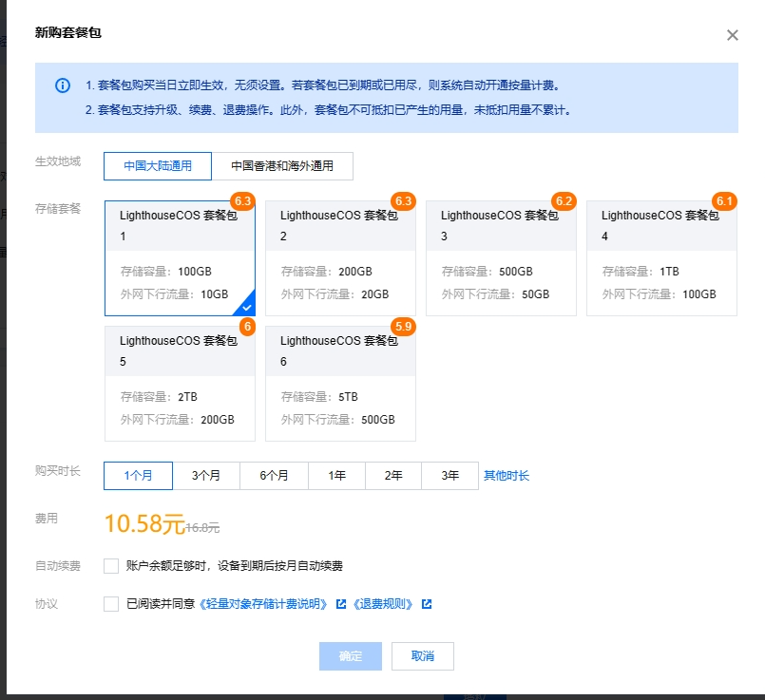Choose LighthouseCOS 套餐包 1 card

click(180, 257)
